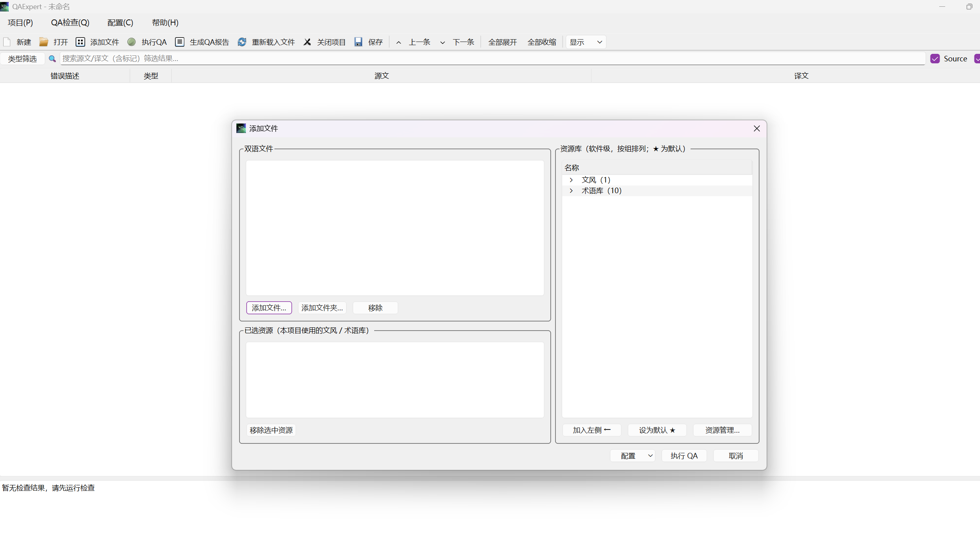
Task: Click the 添加文件 dialog title icon
Action: coord(241,128)
